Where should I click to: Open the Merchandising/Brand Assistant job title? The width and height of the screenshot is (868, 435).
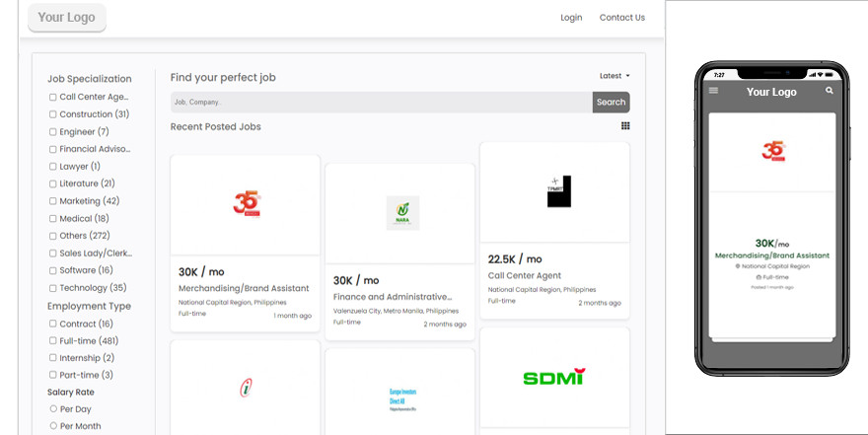(x=244, y=288)
